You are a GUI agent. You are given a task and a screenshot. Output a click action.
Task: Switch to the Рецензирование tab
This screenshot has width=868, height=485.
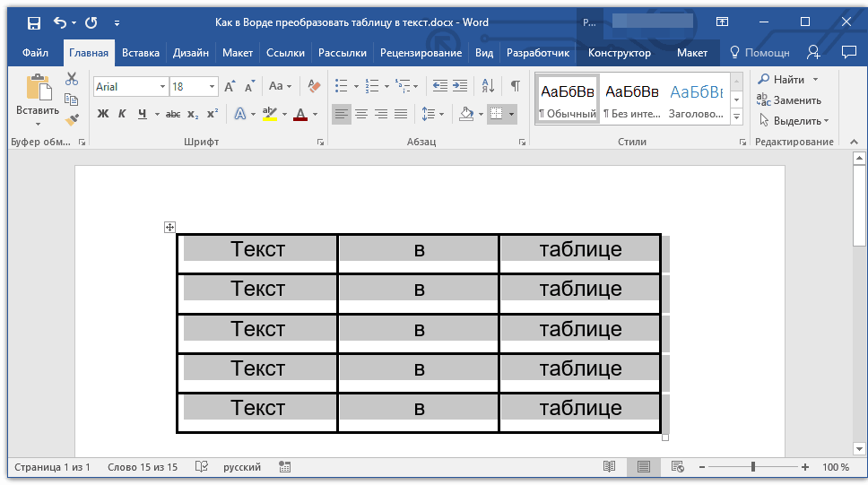click(x=421, y=53)
